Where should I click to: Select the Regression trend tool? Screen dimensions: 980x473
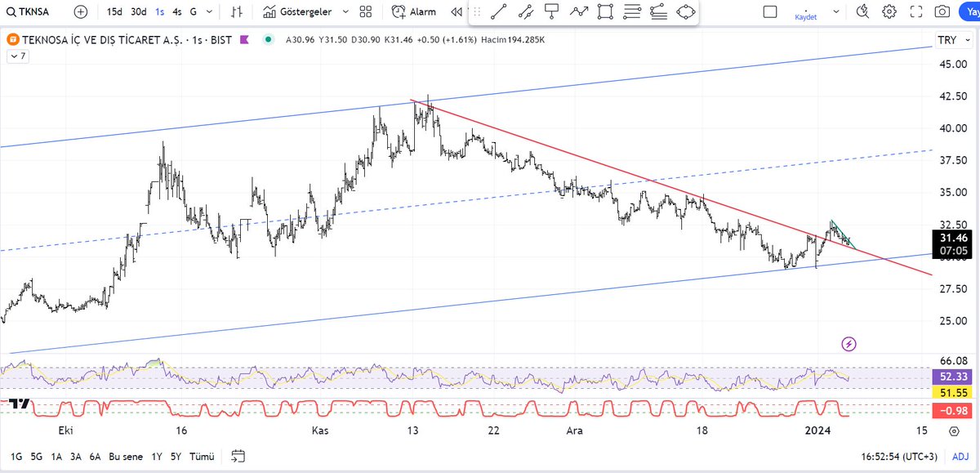pyautogui.click(x=659, y=11)
